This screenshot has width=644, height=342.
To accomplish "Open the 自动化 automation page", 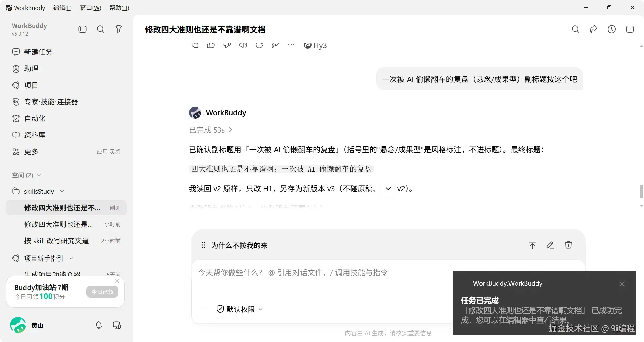I will (66, 118).
